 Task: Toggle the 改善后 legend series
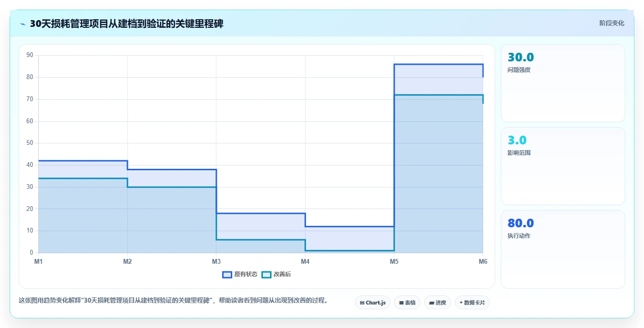(276, 274)
